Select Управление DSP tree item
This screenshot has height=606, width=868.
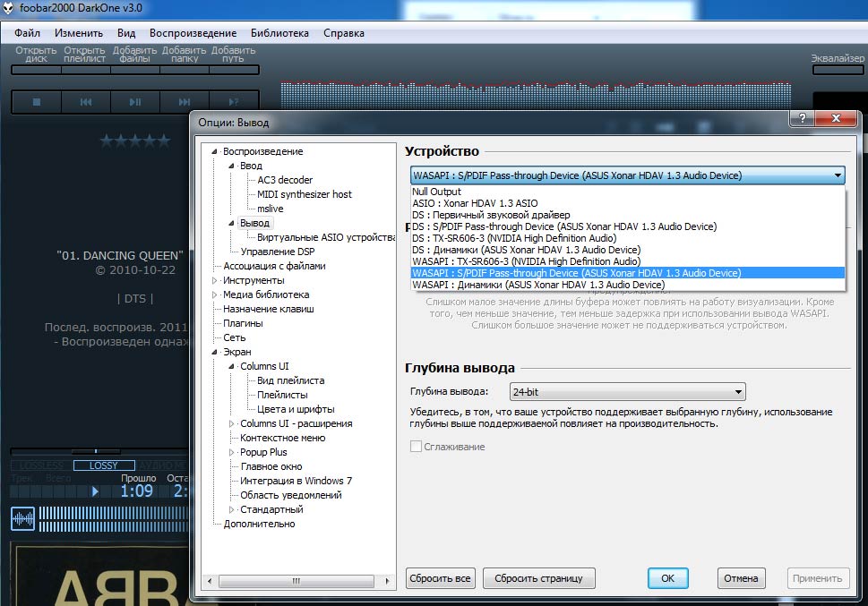(278, 252)
